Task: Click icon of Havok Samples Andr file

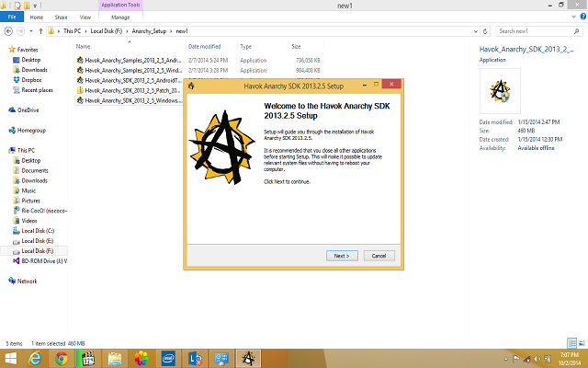Action: coord(80,60)
